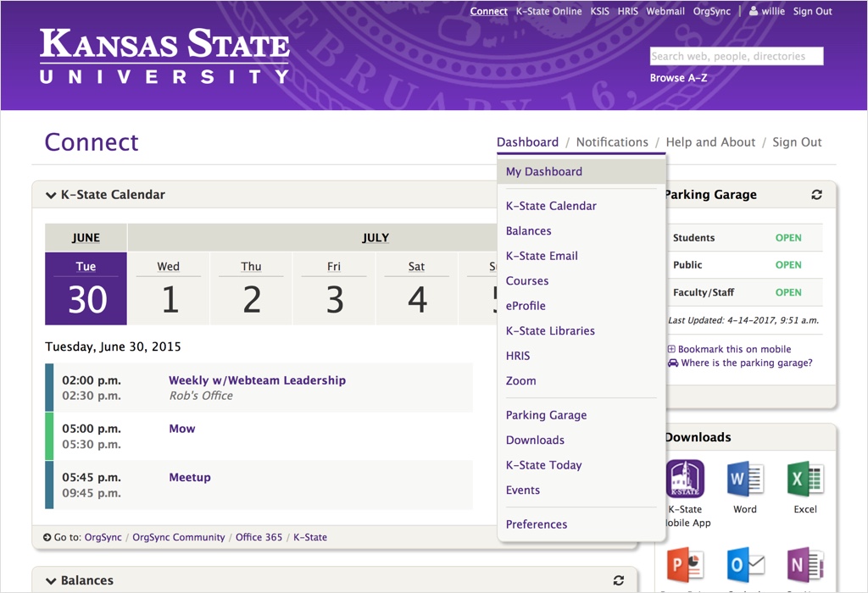Select Courses from the Dashboard menu
This screenshot has height=593, width=868.
[x=527, y=281]
